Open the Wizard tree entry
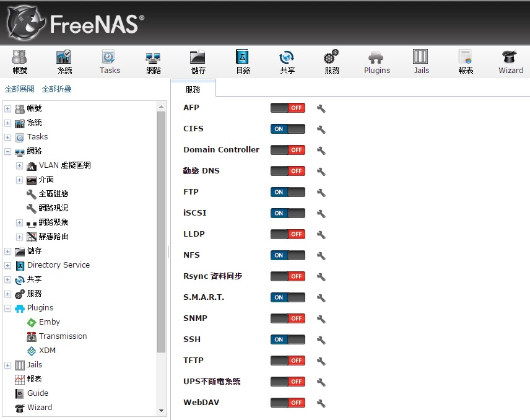The image size is (530, 420). tap(40, 407)
